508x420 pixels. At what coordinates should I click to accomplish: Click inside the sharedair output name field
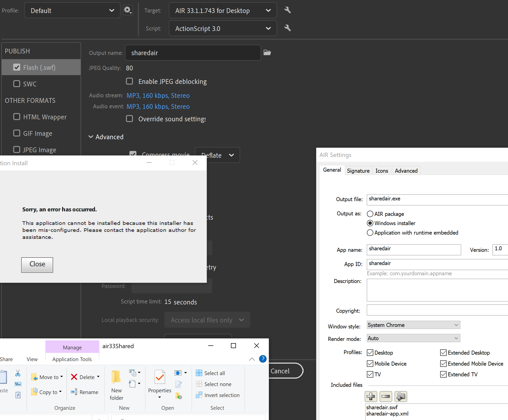(193, 53)
